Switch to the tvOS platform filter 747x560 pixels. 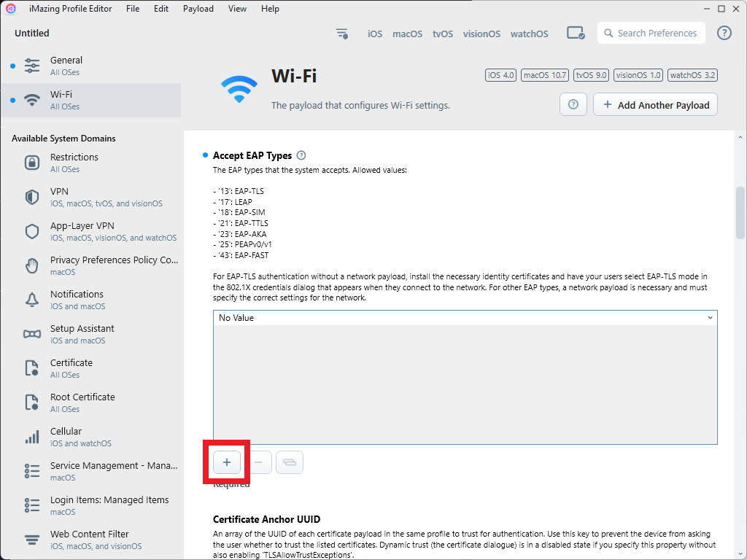click(x=443, y=34)
